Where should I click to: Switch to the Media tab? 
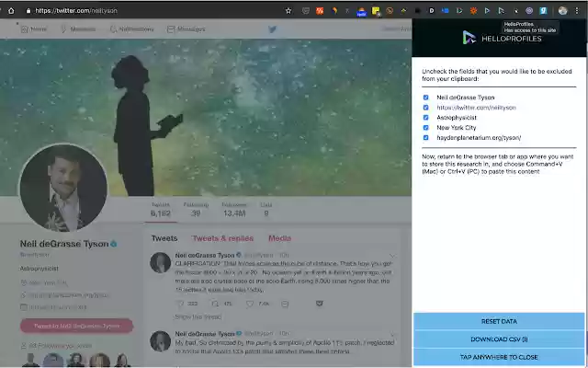[x=279, y=238]
